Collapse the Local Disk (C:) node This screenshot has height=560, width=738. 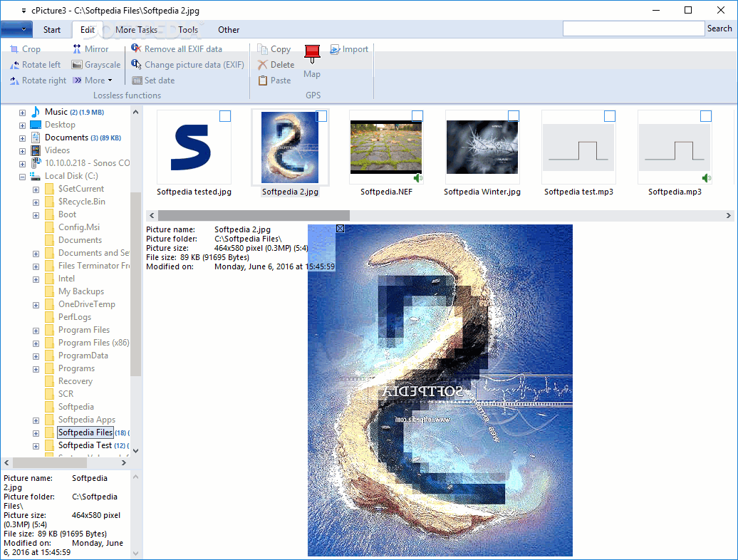pyautogui.click(x=22, y=177)
